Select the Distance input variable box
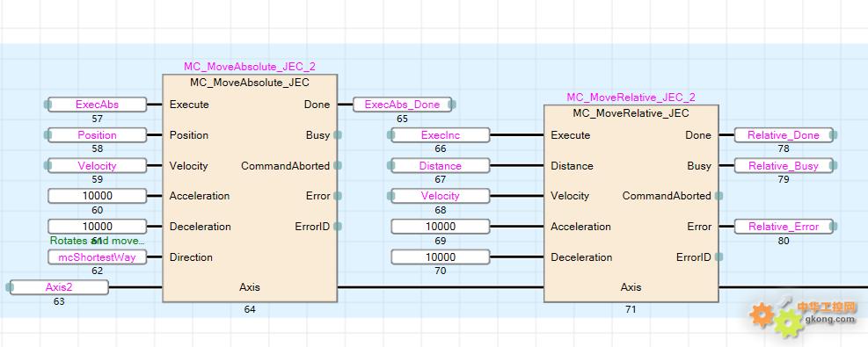 (441, 166)
